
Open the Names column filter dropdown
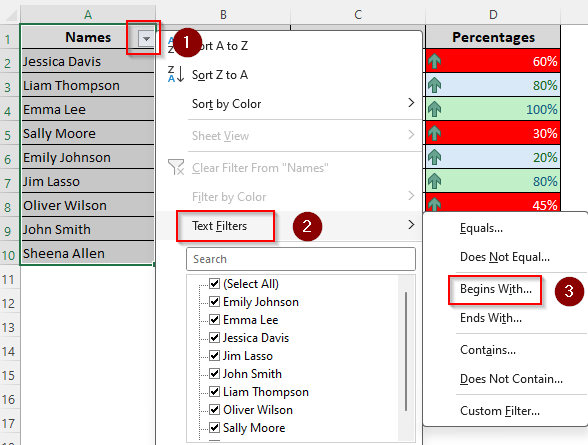coord(146,38)
